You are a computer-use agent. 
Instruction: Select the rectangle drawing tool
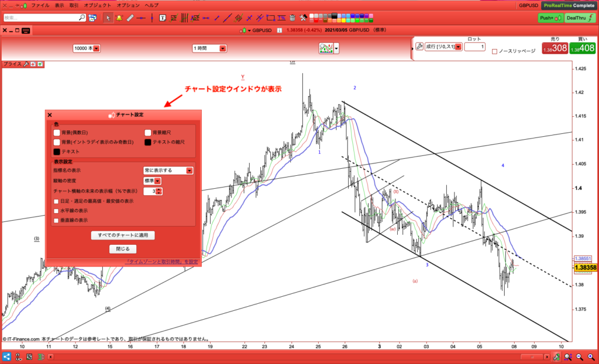coord(271,18)
